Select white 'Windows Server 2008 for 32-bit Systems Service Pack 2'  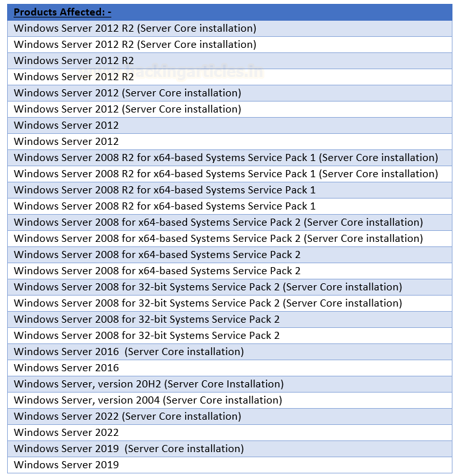point(230,336)
